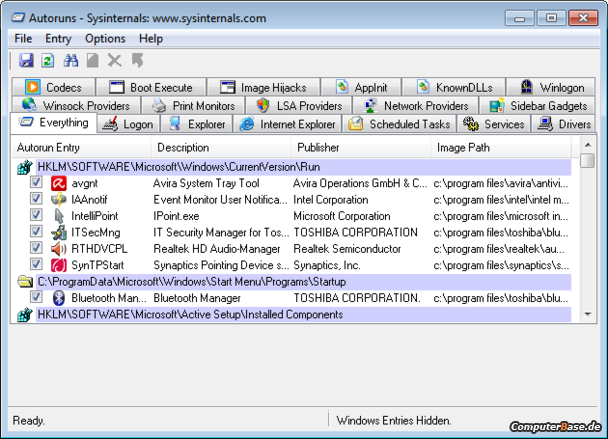Image resolution: width=608 pixels, height=439 pixels.
Task: Switch to the Winlogon tab
Action: tap(551, 87)
